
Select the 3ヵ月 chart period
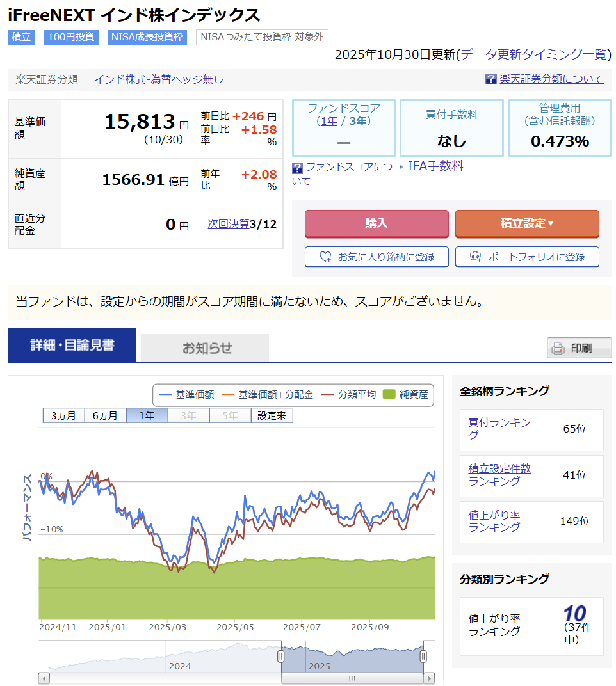pyautogui.click(x=63, y=415)
